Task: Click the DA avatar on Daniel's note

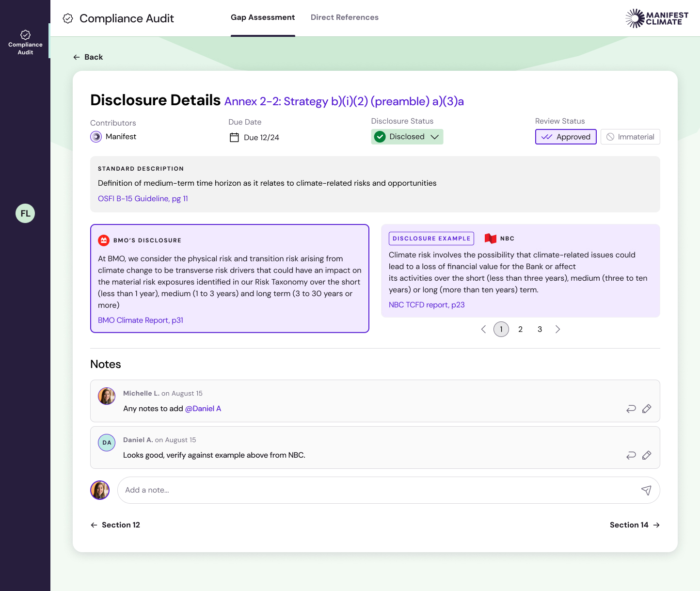Action: click(107, 443)
